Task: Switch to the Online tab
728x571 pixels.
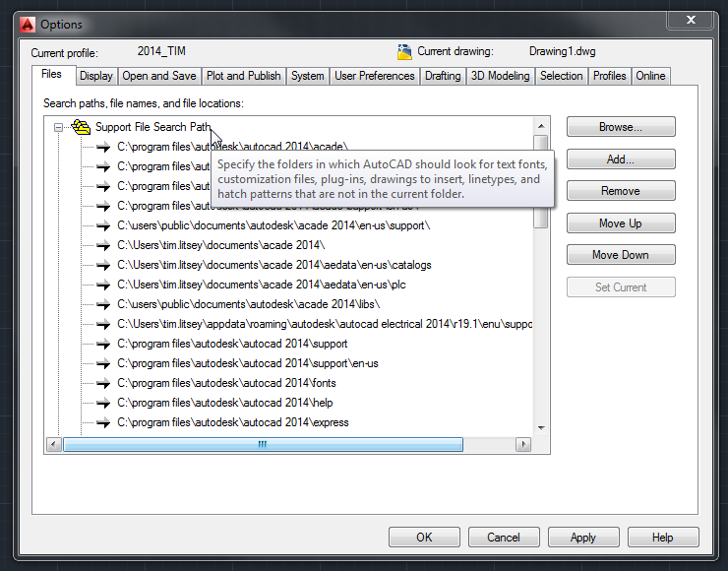Action: (x=650, y=76)
